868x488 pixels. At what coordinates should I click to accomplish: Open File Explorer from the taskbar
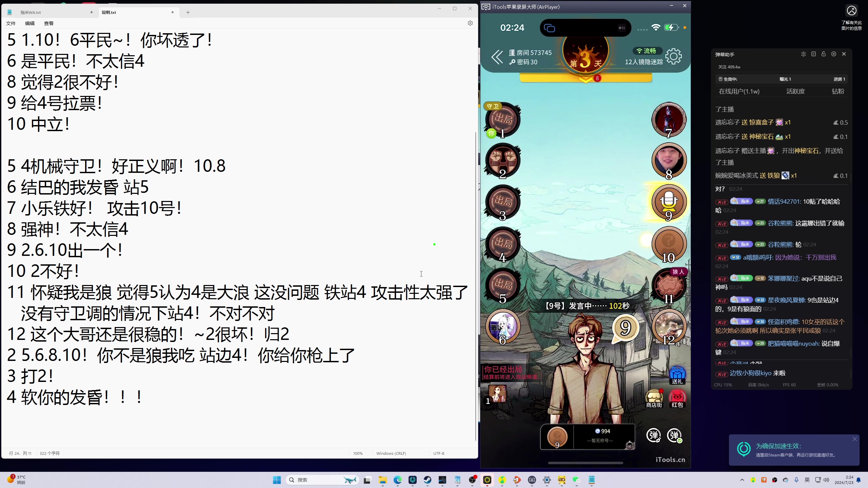[383, 480]
